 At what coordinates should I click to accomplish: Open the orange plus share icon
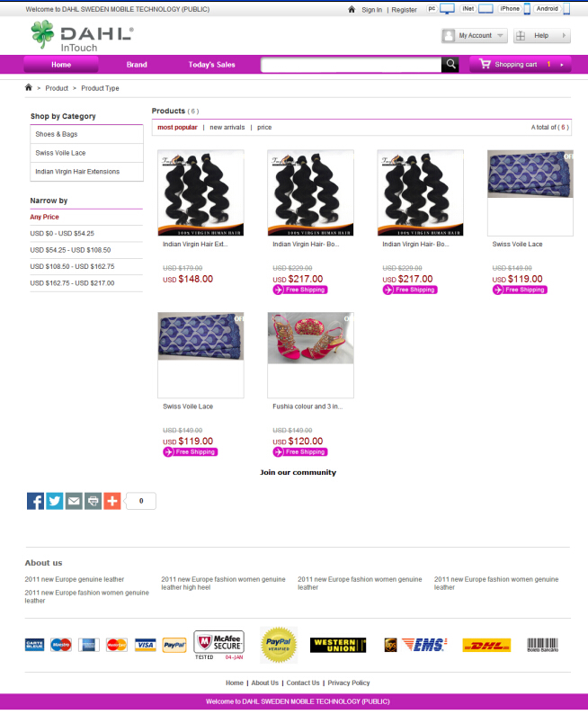coord(112,501)
